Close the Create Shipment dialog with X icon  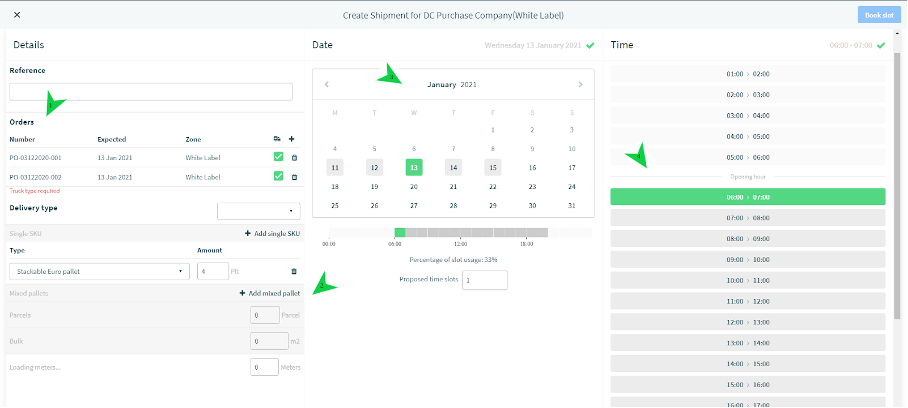pos(17,15)
